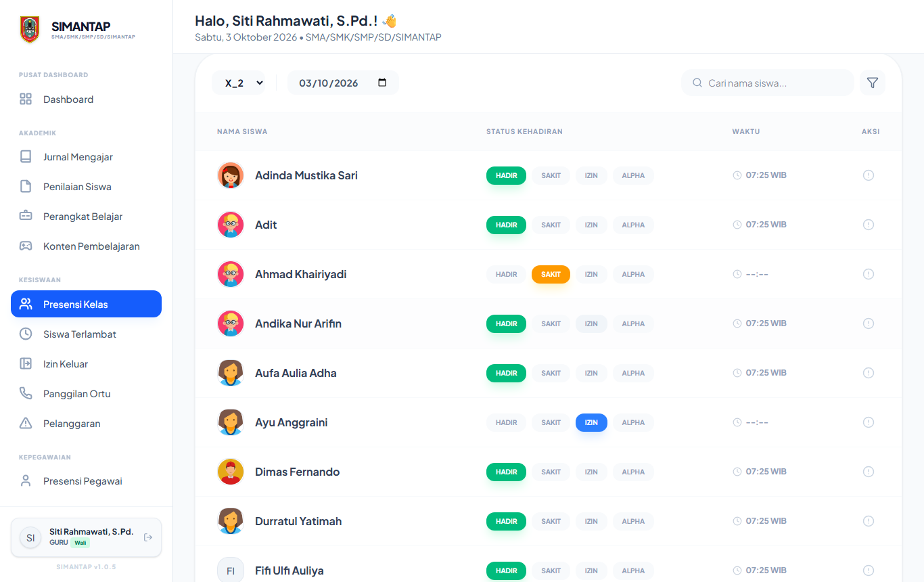Viewport: 924px width, 582px height.
Task: Click the logout icon beside Siti Rahmawati
Action: pos(148,537)
